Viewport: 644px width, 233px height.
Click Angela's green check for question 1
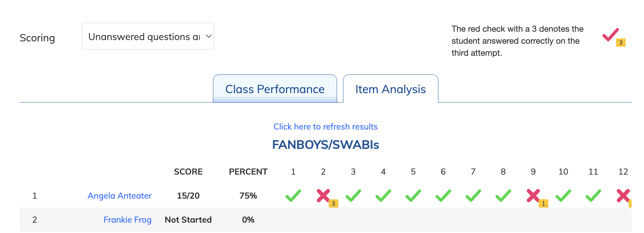[x=293, y=196]
